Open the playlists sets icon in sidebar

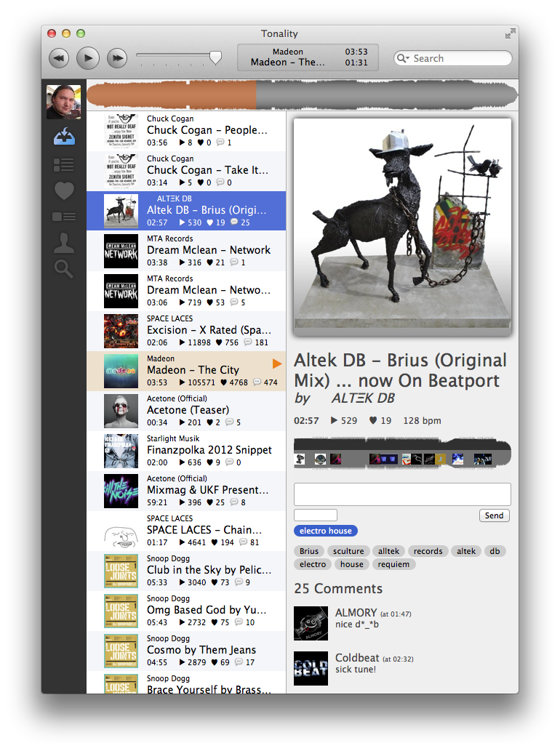click(64, 217)
